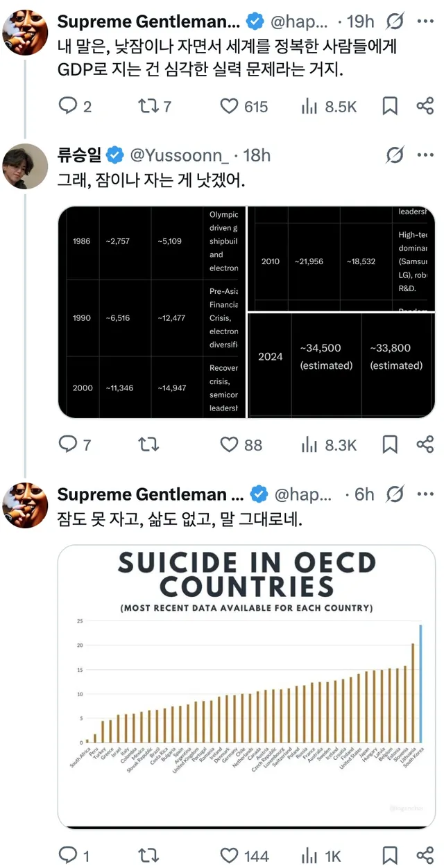Screen dimensions: 444x868
Task: Click the verified badge next to 류승일
Action: coord(115,155)
